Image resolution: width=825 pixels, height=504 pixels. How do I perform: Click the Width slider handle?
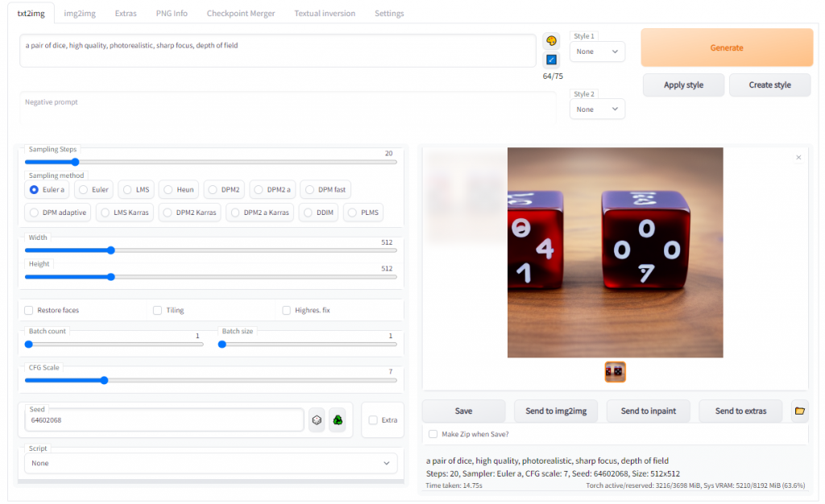click(x=111, y=250)
